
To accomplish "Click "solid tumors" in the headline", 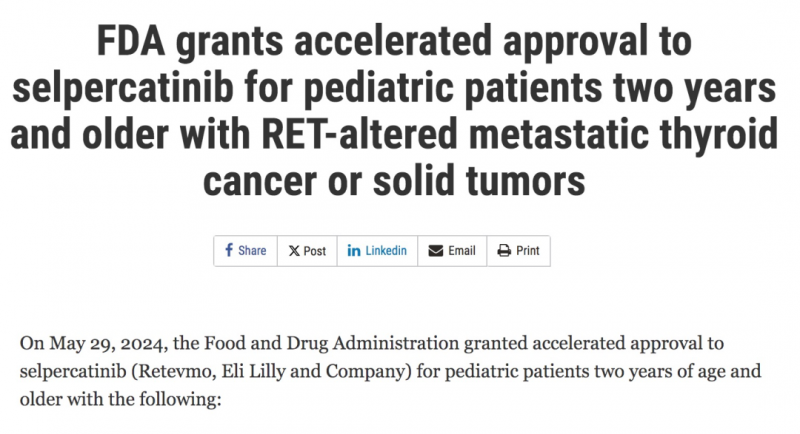I will [479, 181].
